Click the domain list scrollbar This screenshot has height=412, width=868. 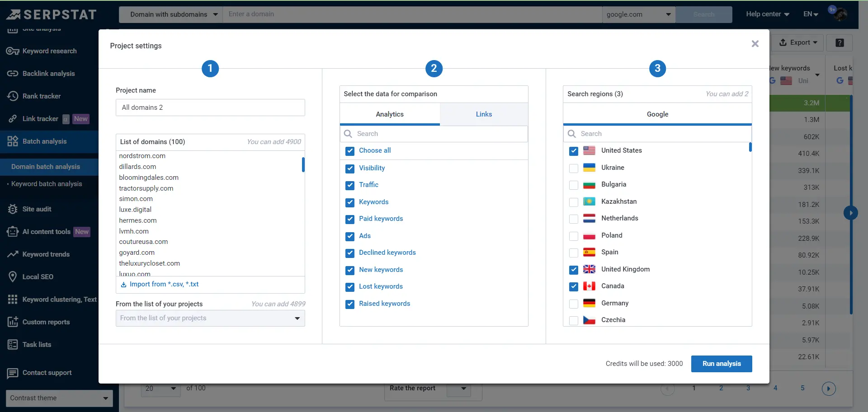(303, 164)
